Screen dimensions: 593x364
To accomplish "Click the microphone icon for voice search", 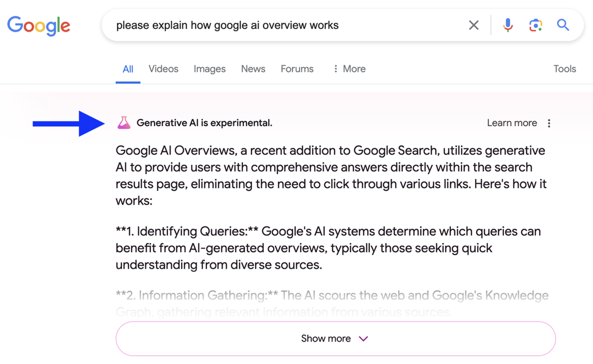I will pos(507,25).
